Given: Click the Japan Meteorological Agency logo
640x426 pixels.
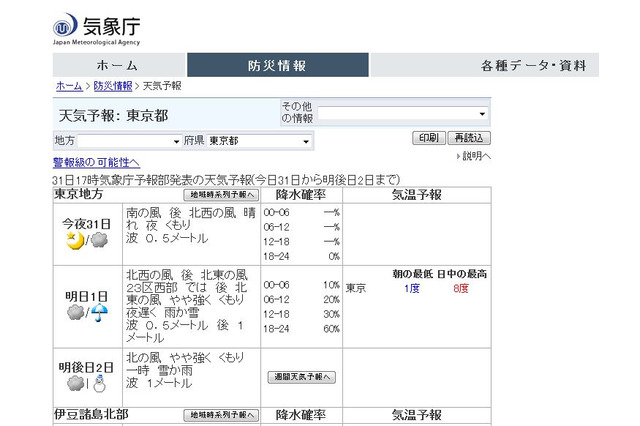Looking at the screenshot, I should tap(96, 29).
